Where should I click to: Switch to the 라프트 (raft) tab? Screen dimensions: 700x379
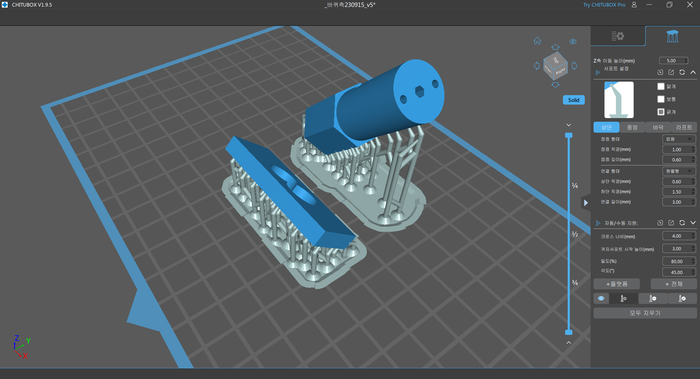(x=683, y=128)
